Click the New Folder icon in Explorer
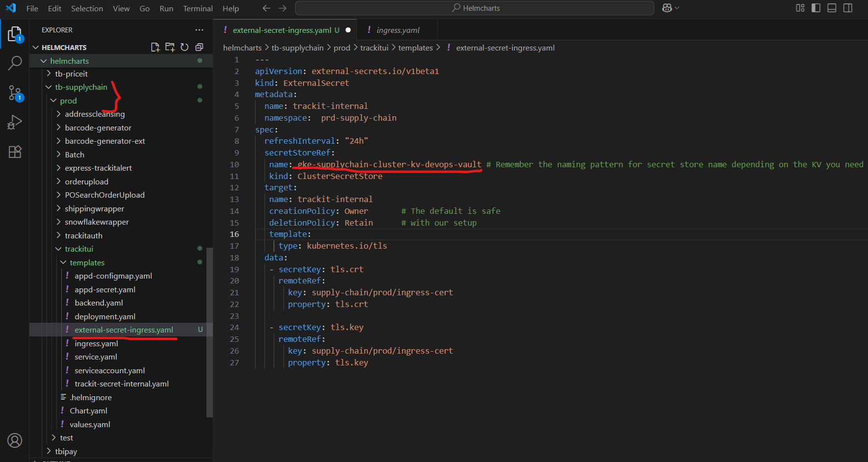The height and width of the screenshot is (462, 868). tap(170, 47)
